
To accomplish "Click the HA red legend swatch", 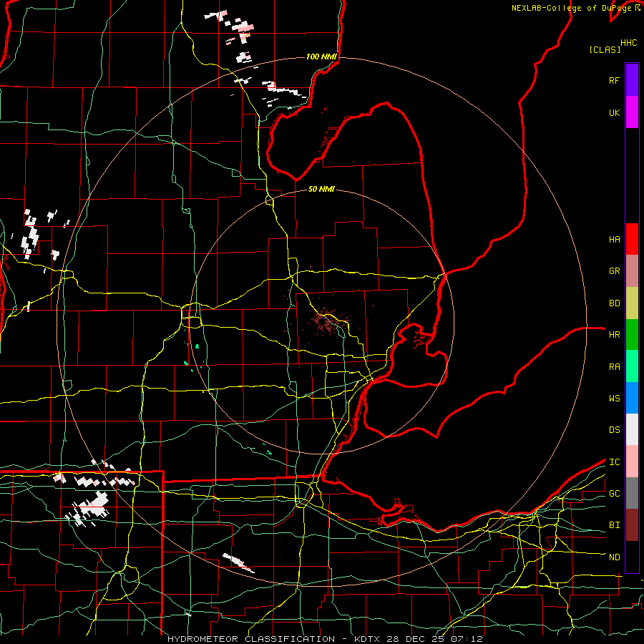I will point(632,239).
